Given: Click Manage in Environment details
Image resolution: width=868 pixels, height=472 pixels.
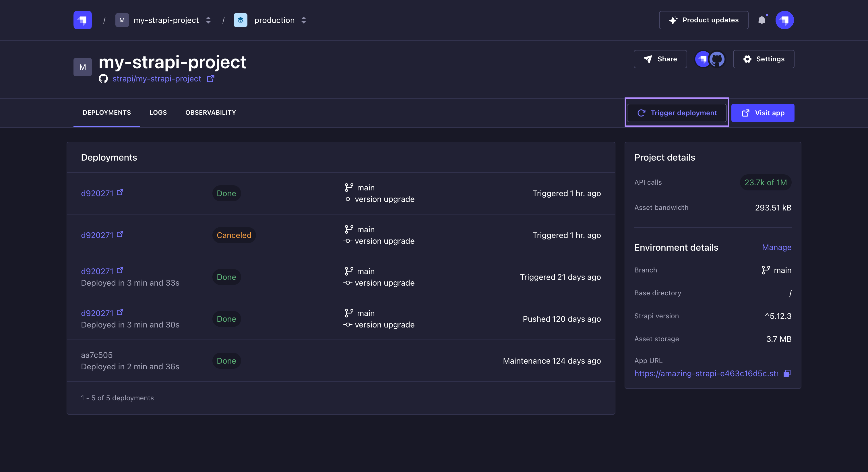Looking at the screenshot, I should point(777,247).
